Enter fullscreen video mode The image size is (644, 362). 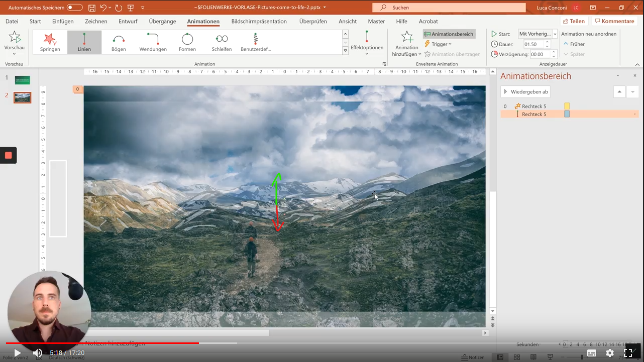[628, 353]
